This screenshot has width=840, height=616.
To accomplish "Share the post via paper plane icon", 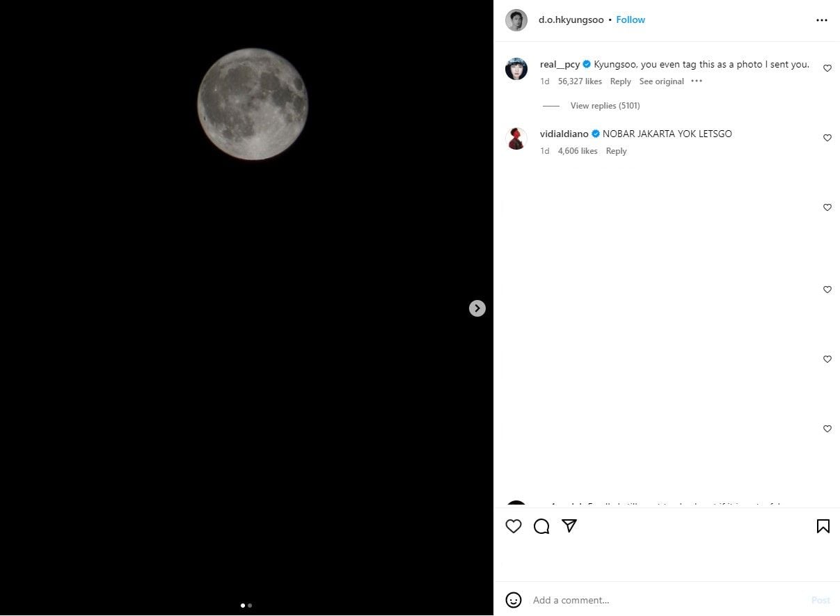I will [569, 526].
